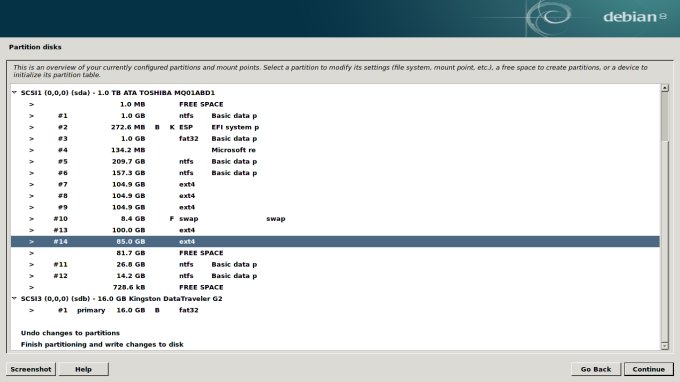Select the 81.7 GB FREE SPACE row
680x382 pixels.
[335, 253]
